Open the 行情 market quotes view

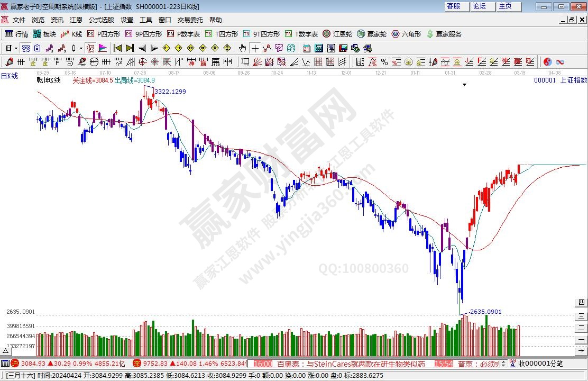(16, 34)
